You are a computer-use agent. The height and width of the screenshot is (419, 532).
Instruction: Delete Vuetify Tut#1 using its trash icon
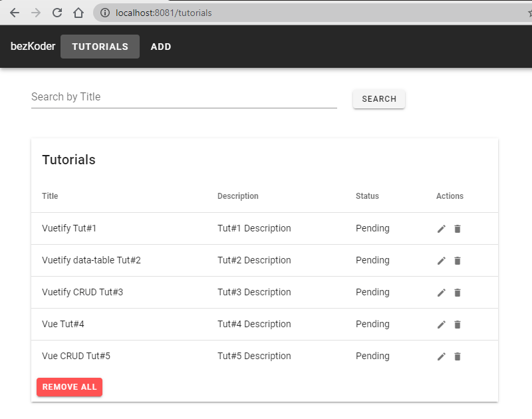(x=457, y=228)
